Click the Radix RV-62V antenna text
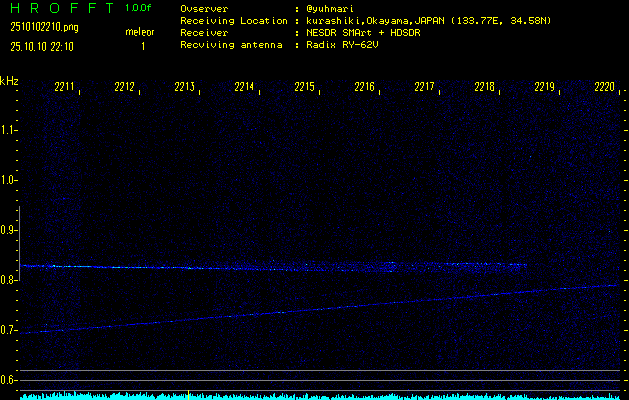The height and width of the screenshot is (400, 629). pyautogui.click(x=345, y=46)
